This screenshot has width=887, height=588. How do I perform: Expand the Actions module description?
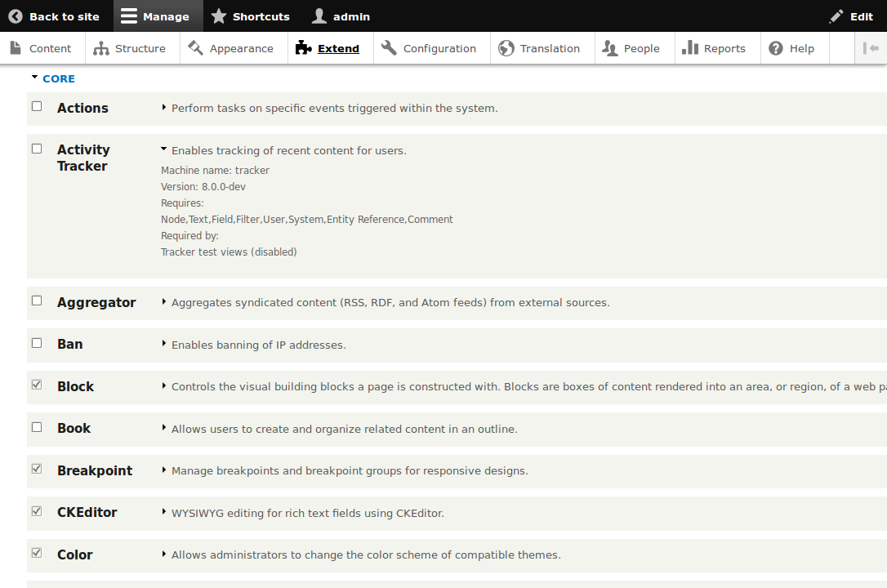(164, 108)
